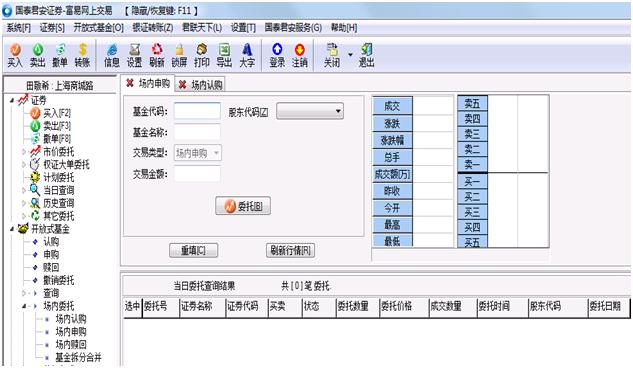This screenshot has height=368, width=633.
Task: Open the 国泰君安服务[G] menu
Action: click(x=293, y=28)
